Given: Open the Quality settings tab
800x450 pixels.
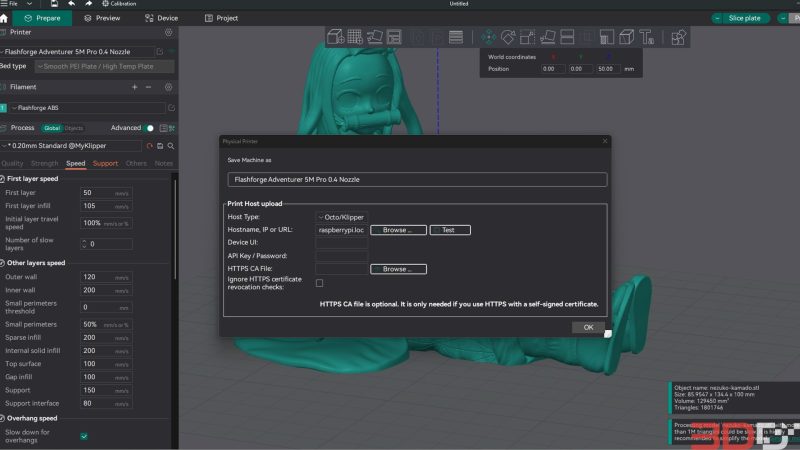Looking at the screenshot, I should [x=12, y=163].
